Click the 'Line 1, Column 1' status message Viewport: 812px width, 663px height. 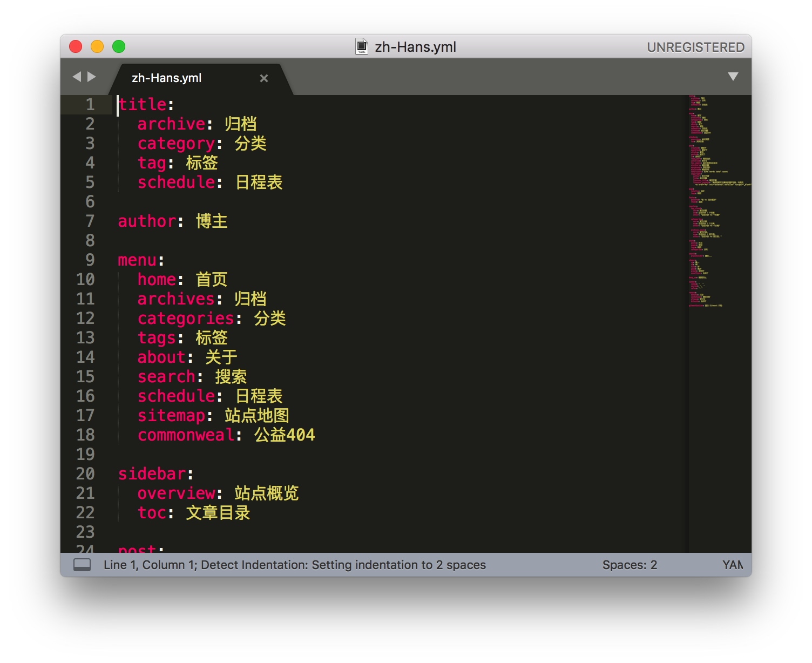[x=150, y=565]
